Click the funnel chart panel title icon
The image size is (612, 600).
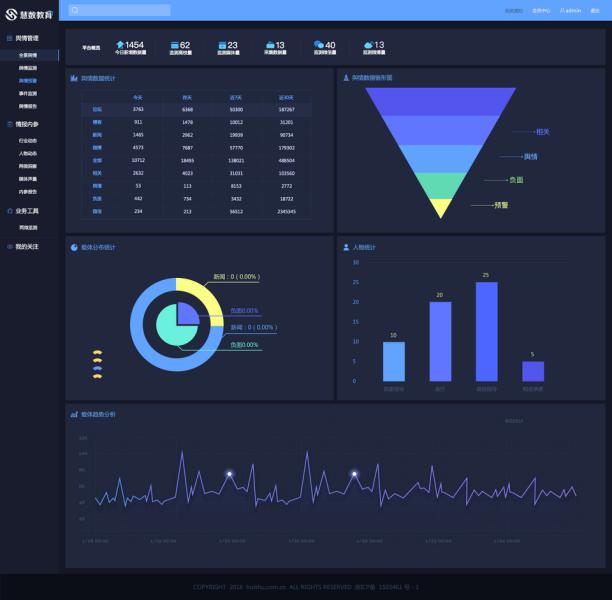click(x=346, y=77)
